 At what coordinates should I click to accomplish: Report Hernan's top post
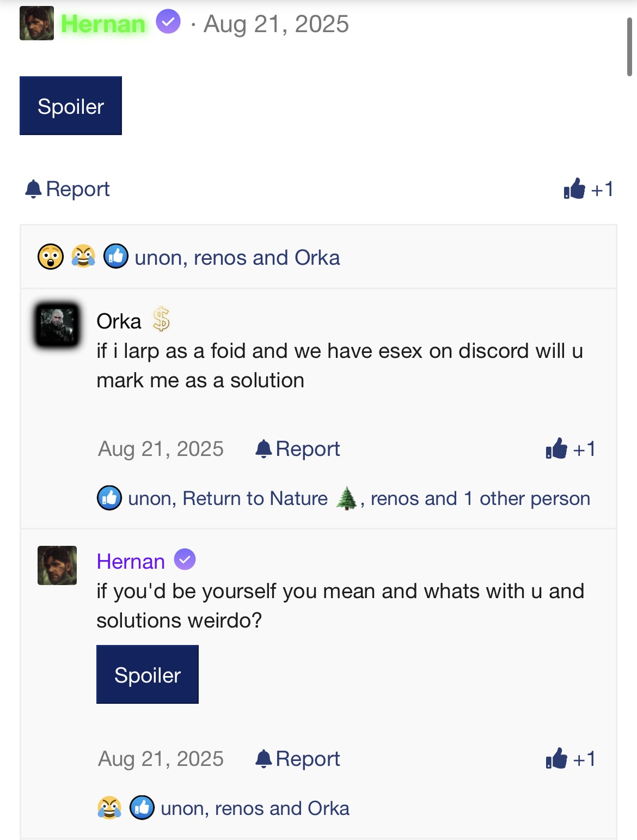click(68, 189)
